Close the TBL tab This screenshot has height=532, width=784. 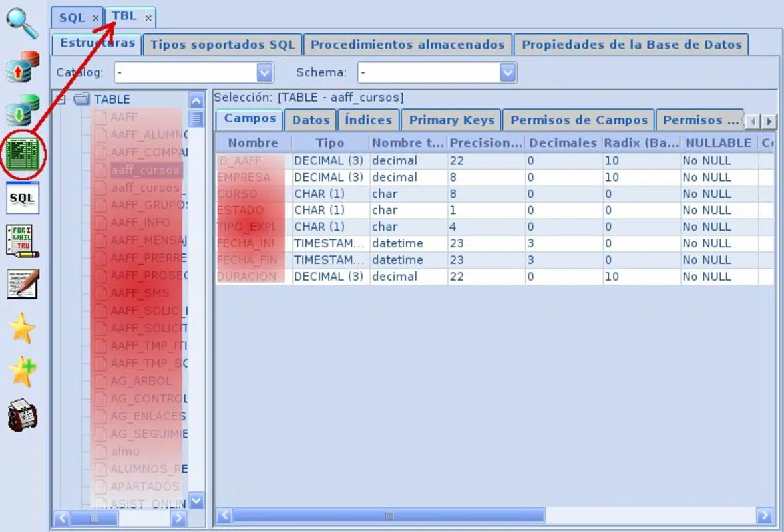148,18
